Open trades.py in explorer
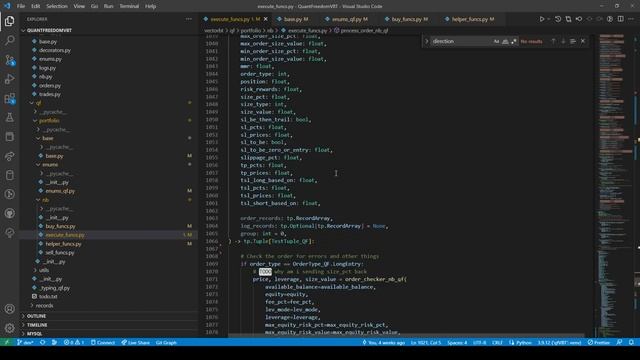 point(50,94)
